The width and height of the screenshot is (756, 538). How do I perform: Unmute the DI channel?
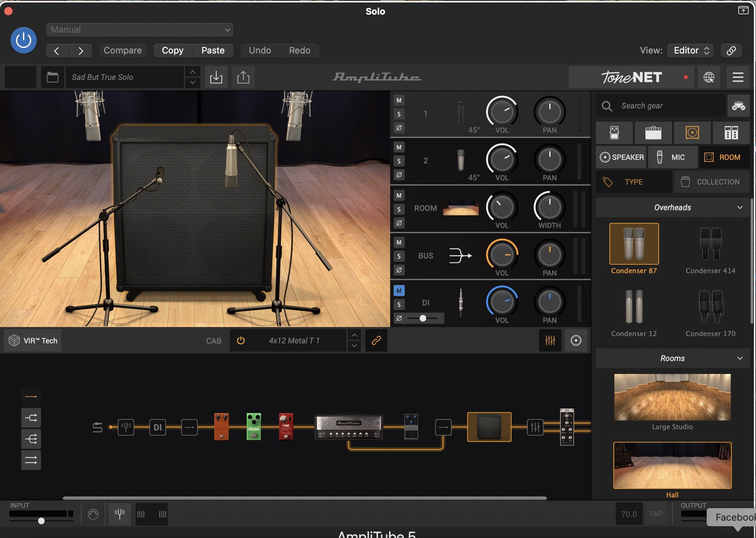tap(399, 291)
